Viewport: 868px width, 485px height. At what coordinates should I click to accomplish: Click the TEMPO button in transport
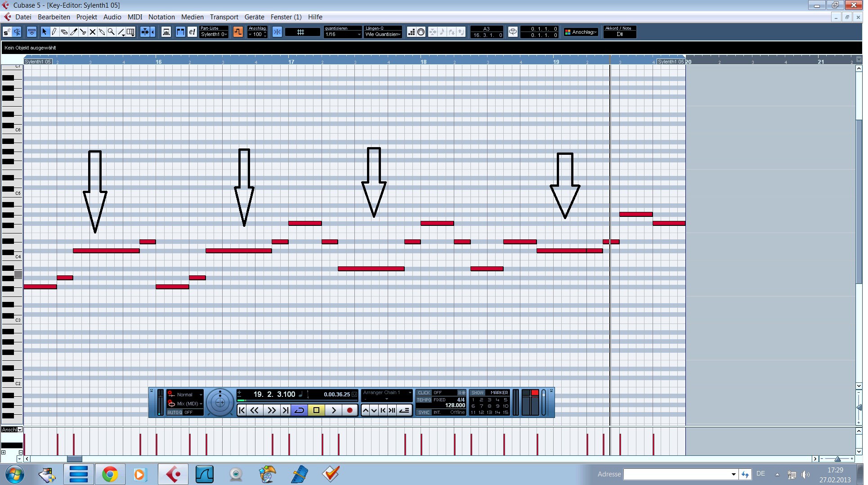(424, 400)
